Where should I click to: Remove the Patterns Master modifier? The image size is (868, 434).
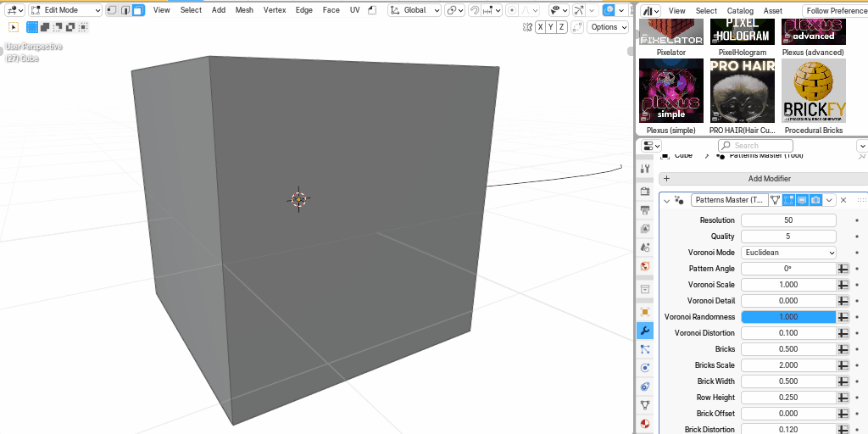pyautogui.click(x=843, y=200)
